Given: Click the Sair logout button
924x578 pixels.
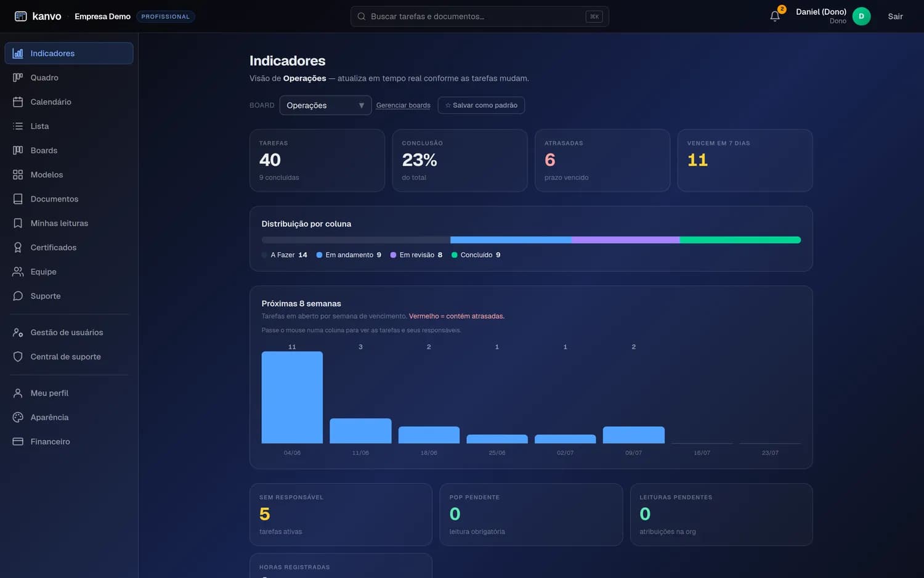Looking at the screenshot, I should [895, 17].
